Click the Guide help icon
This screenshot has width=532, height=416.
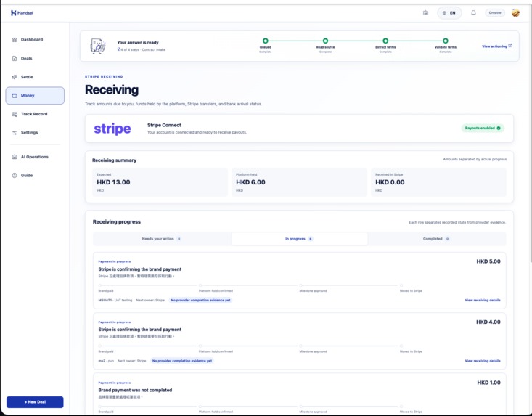(x=15, y=176)
